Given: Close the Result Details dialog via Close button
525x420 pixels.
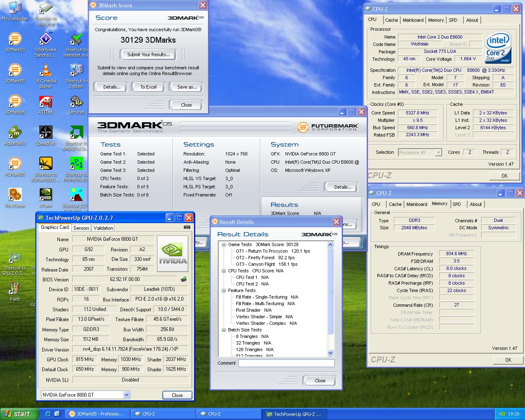Looking at the screenshot, I should (320, 381).
